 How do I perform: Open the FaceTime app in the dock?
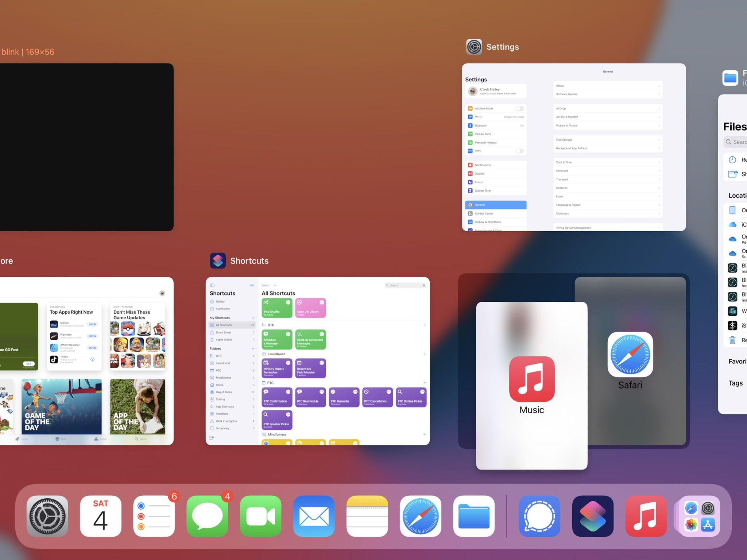click(x=260, y=516)
